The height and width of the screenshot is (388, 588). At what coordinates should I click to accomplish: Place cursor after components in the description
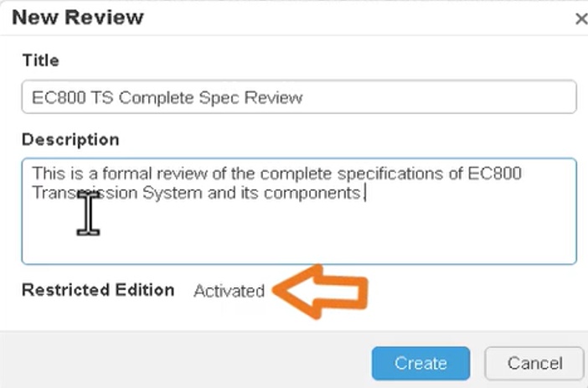click(362, 193)
